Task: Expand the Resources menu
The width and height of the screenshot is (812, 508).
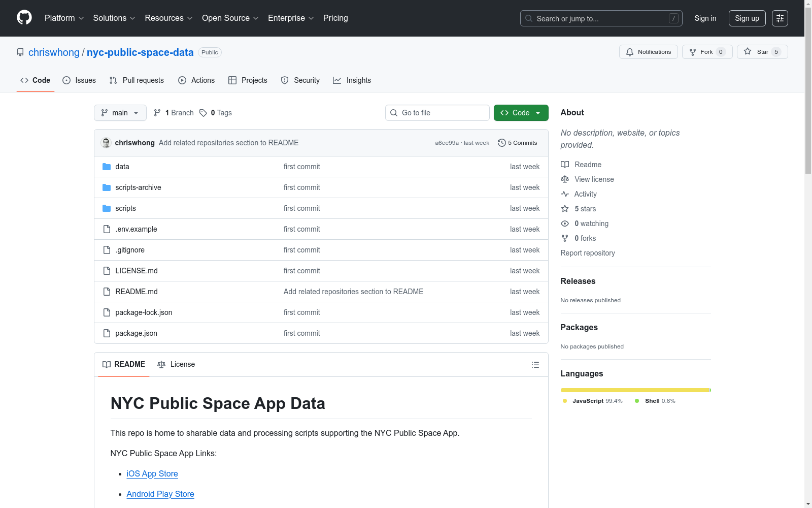Action: [168, 18]
